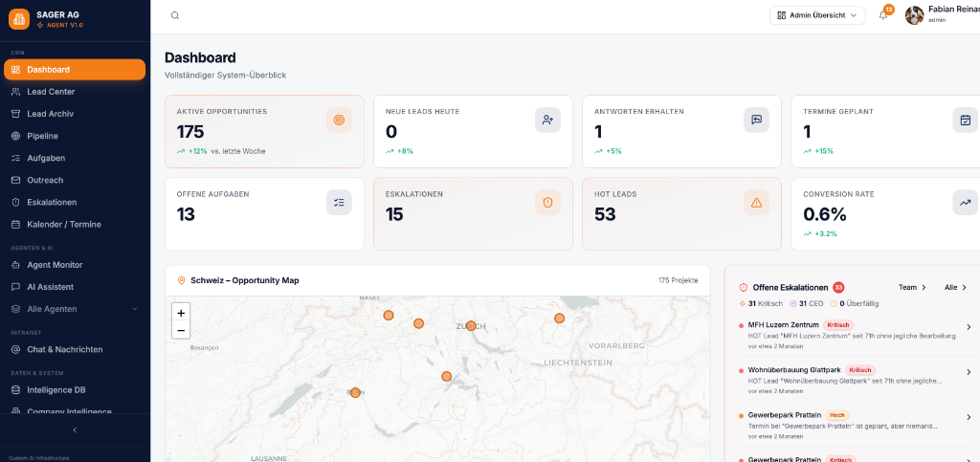Click message icon on Antworten Erhalten card
Viewport: 980px width, 462px height.
click(756, 120)
